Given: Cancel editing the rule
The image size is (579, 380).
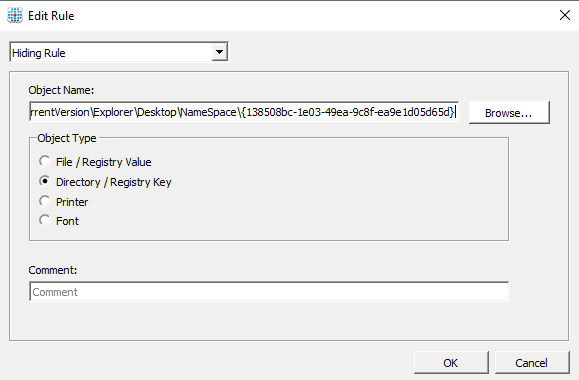Looking at the screenshot, I should [x=532, y=363].
